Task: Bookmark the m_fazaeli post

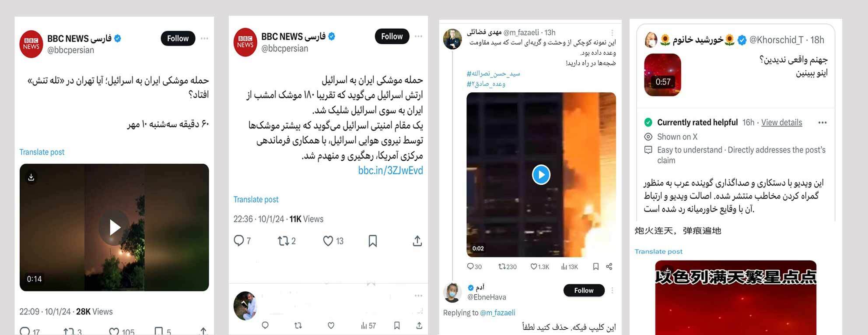Action: coord(595,267)
